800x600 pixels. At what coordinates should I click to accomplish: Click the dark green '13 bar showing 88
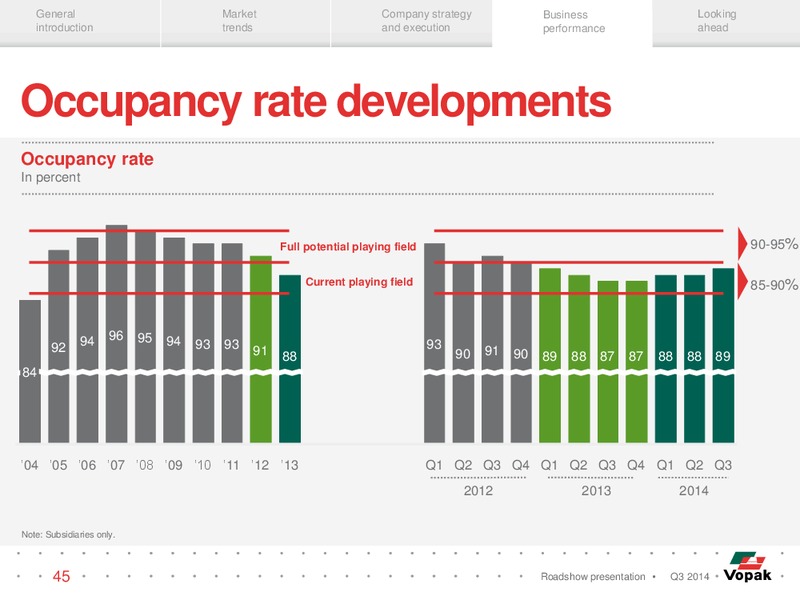point(290,359)
